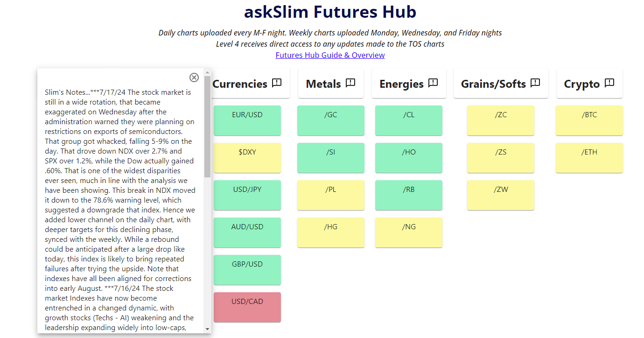Viewport: 644px width, 338px height.
Task: Select the EUR/USD currency tile
Action: click(247, 120)
